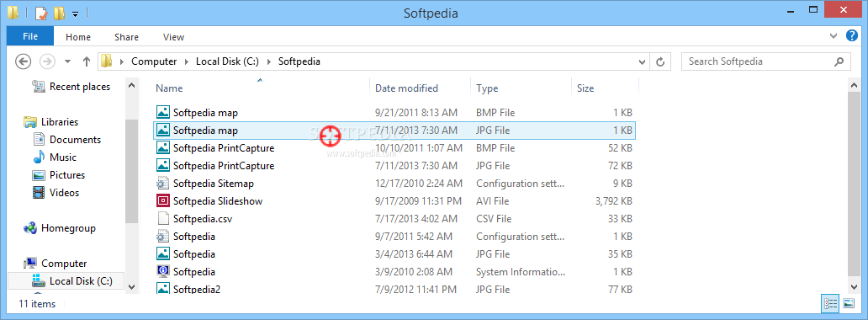Navigate to Local Disk (C:) breadcrumb
868x320 pixels.
point(227,61)
